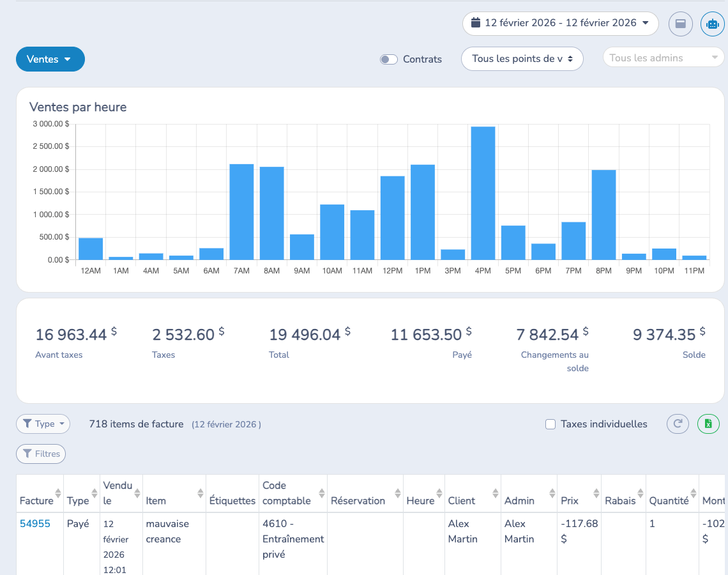Screen dimensions: 728x575
Task: Sort by the Facture column
Action: 40,493
